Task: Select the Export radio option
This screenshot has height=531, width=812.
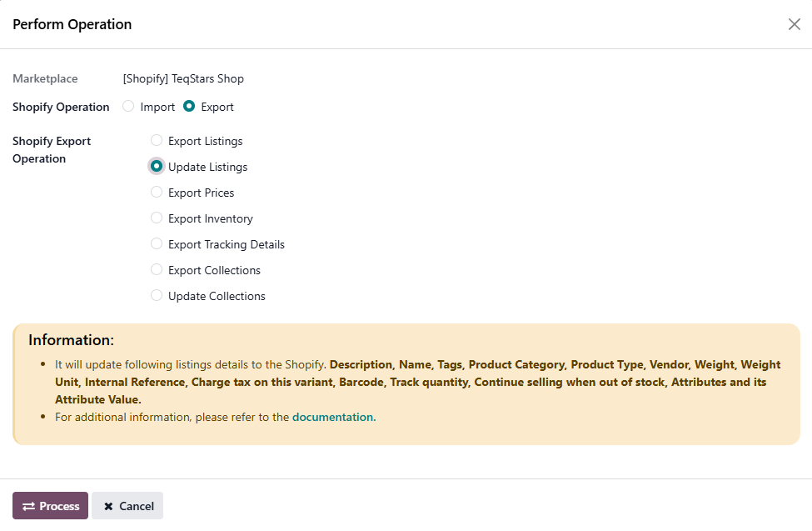Action: 189,107
